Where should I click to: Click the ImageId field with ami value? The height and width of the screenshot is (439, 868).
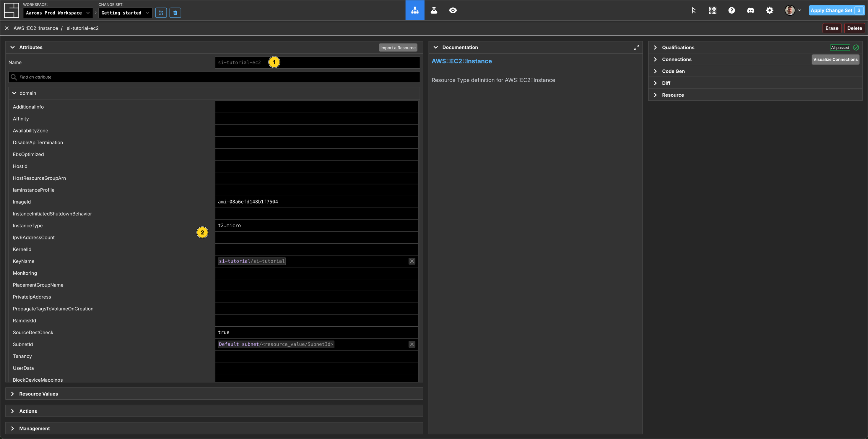click(317, 202)
